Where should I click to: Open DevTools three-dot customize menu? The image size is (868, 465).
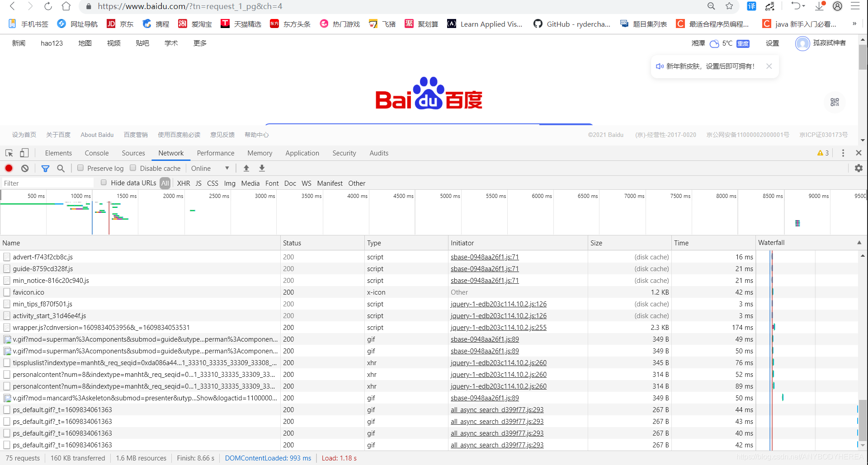point(843,153)
